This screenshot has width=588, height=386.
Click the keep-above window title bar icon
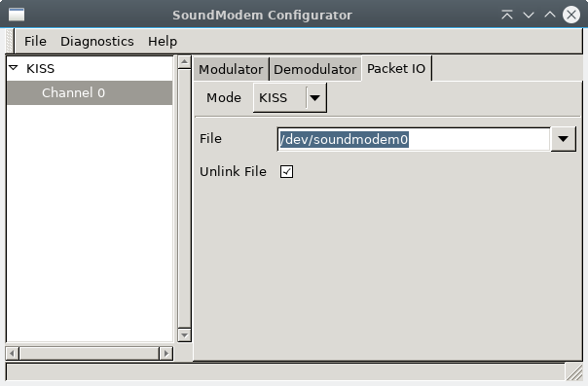507,15
